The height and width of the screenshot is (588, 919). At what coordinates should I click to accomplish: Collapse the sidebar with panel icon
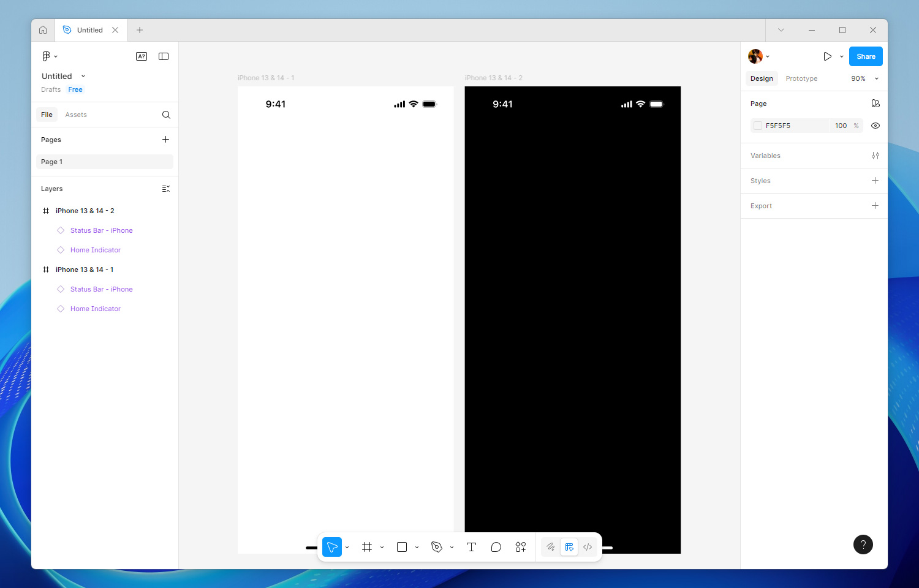(164, 56)
